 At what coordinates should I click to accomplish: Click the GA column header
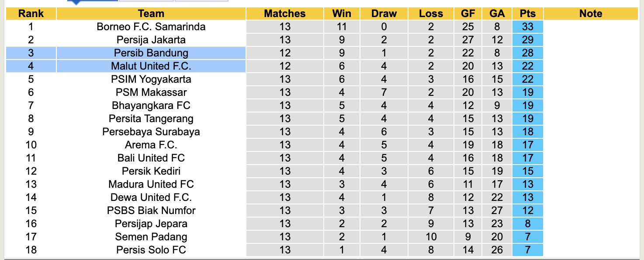pos(497,14)
